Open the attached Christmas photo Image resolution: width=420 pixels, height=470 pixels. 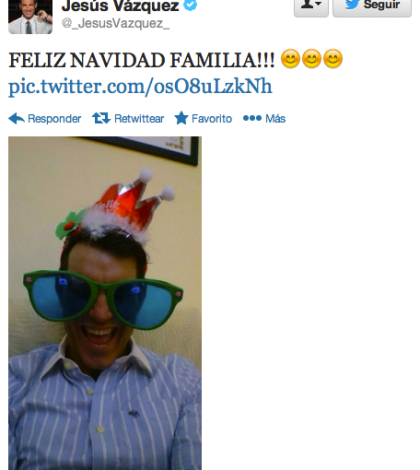[105, 303]
